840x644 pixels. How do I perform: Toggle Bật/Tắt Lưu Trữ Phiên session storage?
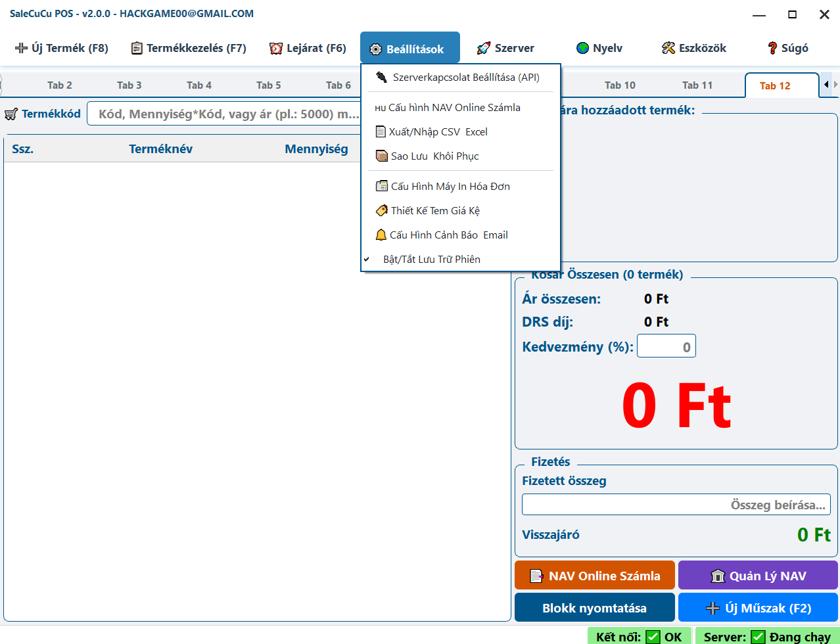(460, 260)
